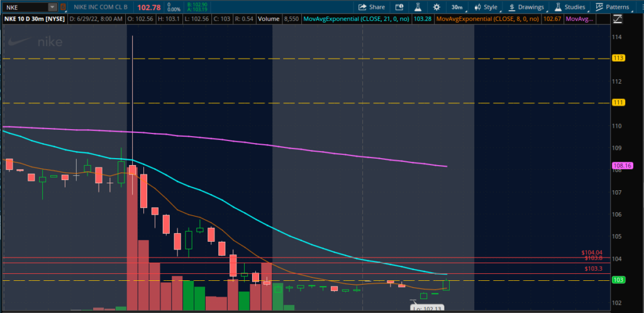The image size is (644, 313).
Task: Click the yellow 111 price level tag
Action: pyautogui.click(x=618, y=103)
